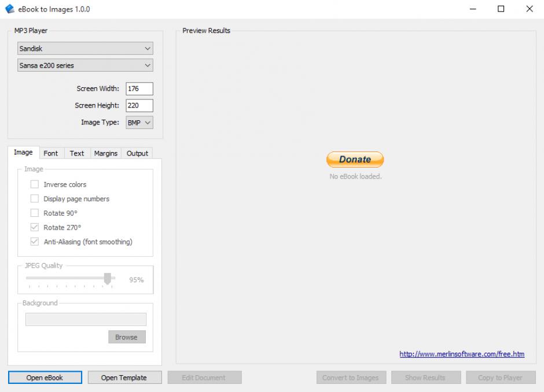544x392 pixels.
Task: Select the Output tab
Action: coord(137,153)
